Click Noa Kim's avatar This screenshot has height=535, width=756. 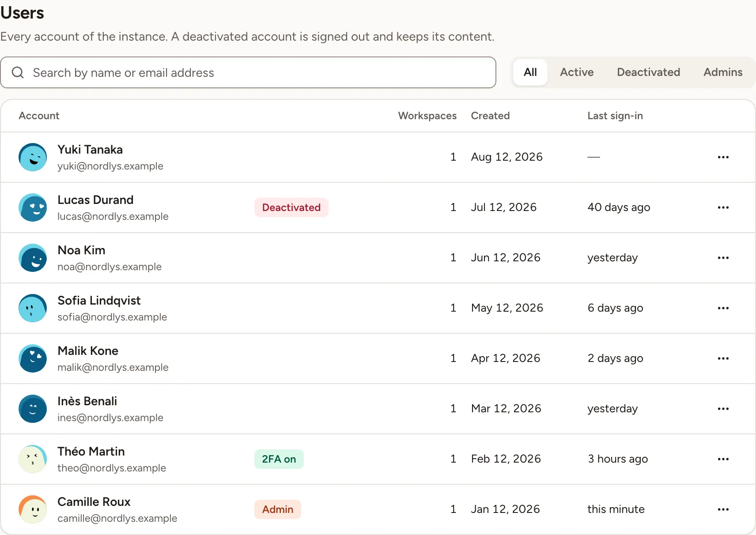pyautogui.click(x=33, y=258)
